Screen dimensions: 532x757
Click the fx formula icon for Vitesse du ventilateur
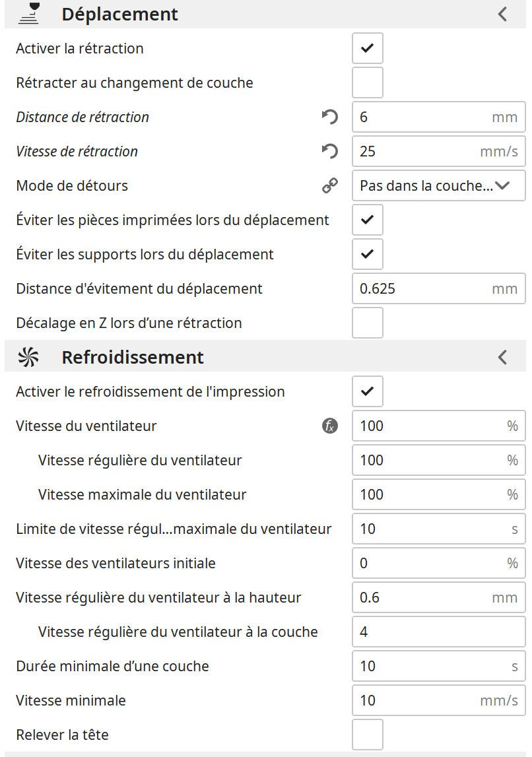tap(329, 426)
